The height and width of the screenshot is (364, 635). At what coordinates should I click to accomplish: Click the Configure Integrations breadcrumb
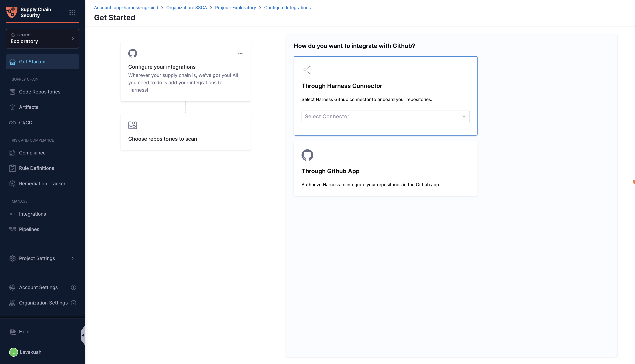click(x=287, y=8)
